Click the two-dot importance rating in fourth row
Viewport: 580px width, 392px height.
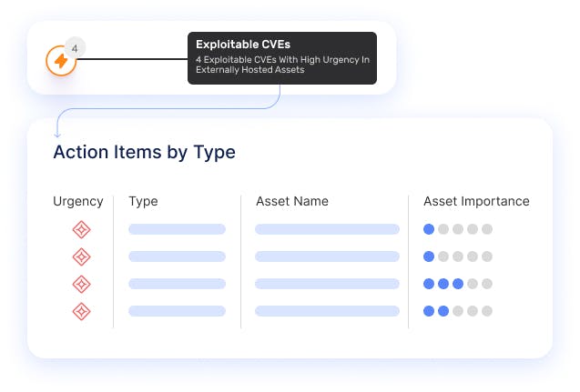pyautogui.click(x=458, y=311)
